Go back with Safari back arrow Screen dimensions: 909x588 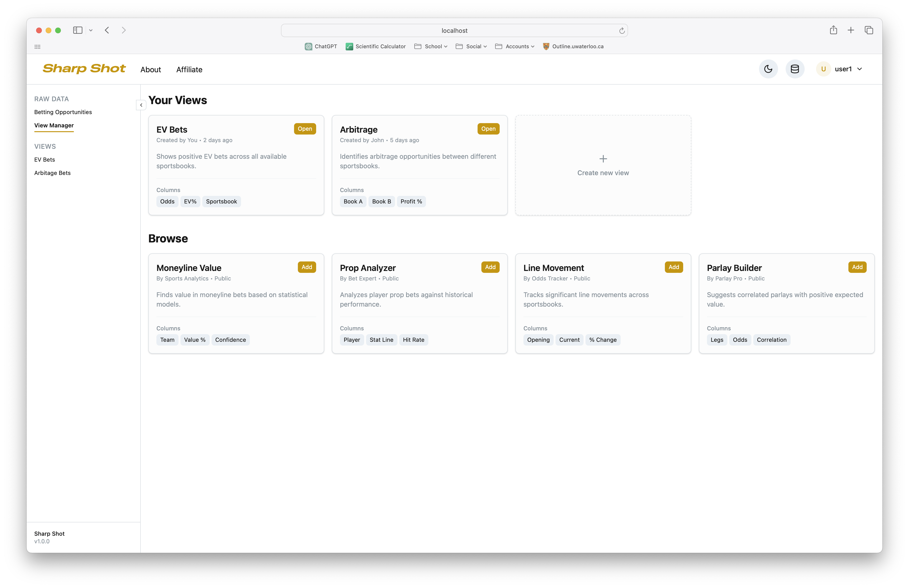107,30
